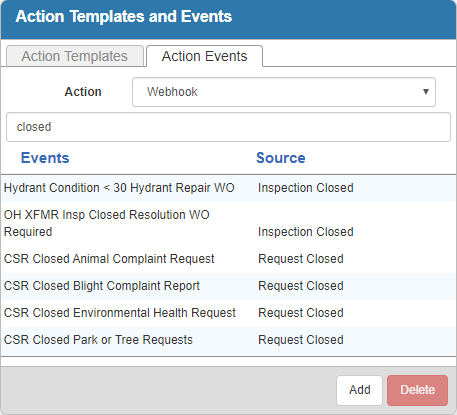This screenshot has height=415, width=457.
Task: Click the Add button
Action: (359, 390)
